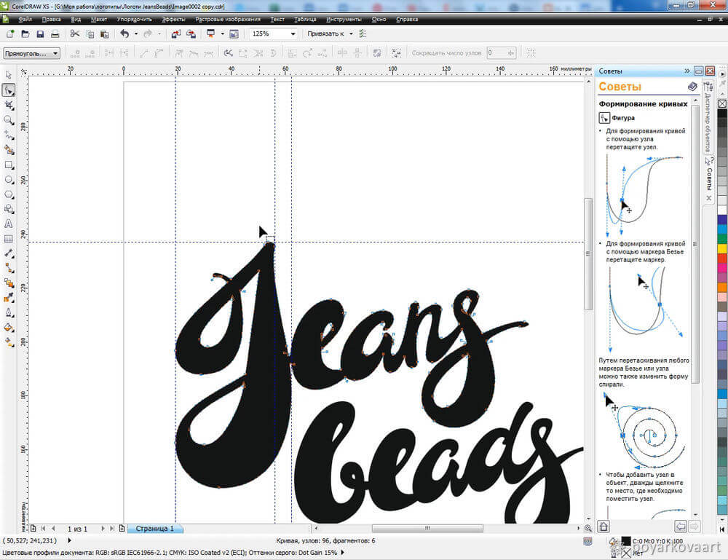Switch to Страница 1 page tab
This screenshot has height=560, width=728.
(x=154, y=529)
